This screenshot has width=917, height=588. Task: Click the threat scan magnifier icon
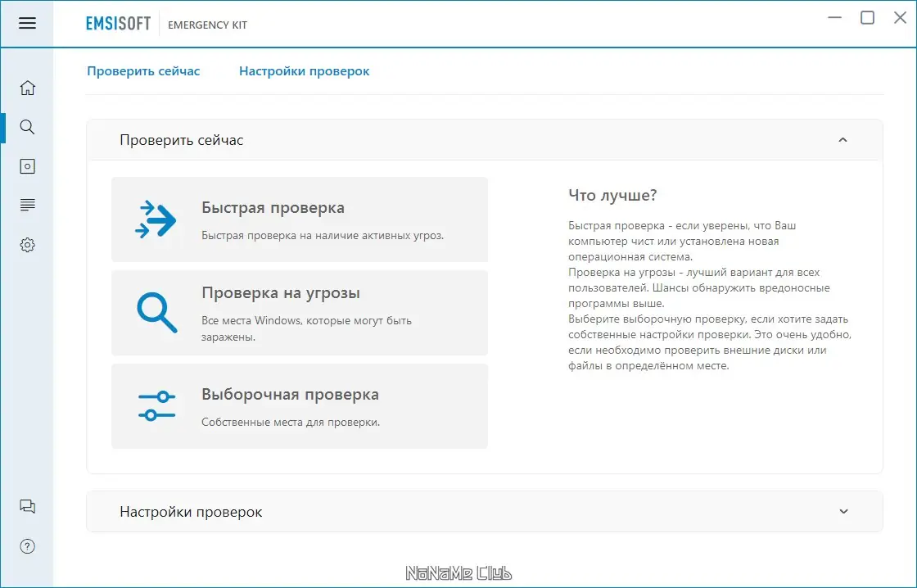tap(156, 313)
